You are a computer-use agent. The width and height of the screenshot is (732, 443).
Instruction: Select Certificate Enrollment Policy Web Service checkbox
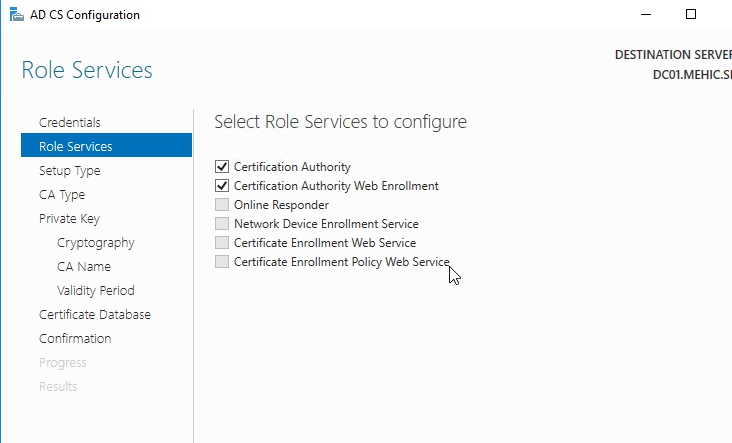pos(222,262)
